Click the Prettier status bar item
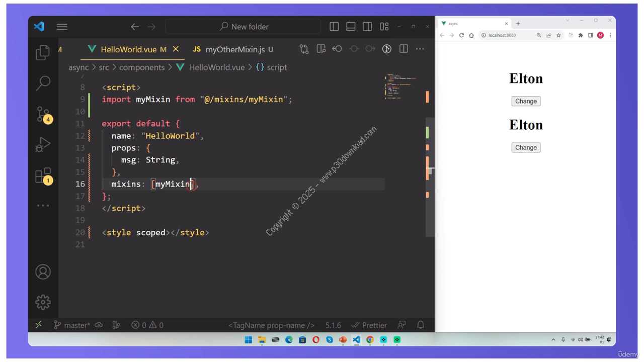 [x=369, y=325]
